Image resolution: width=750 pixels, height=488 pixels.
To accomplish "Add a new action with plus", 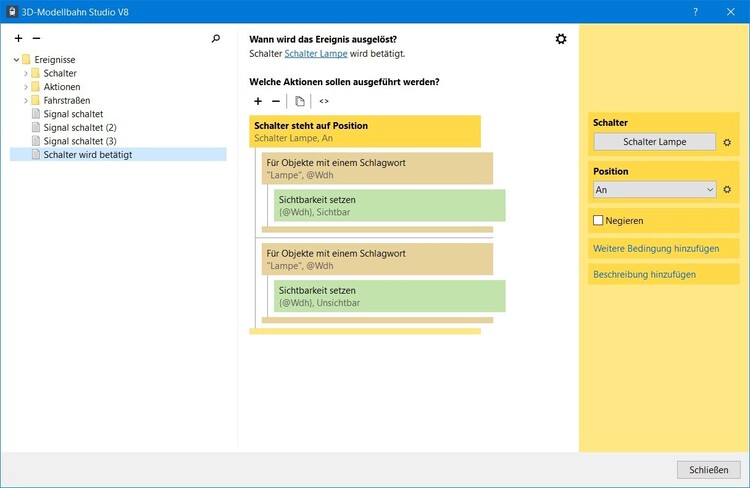I will 258,101.
